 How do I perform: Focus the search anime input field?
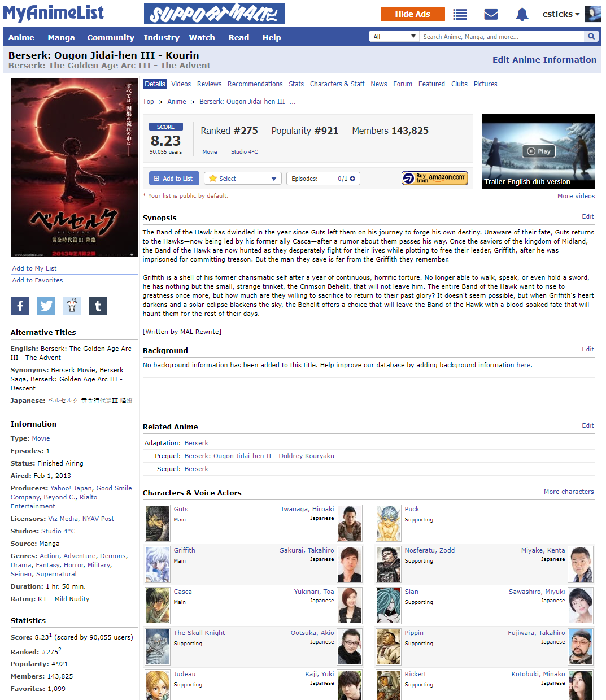[502, 37]
